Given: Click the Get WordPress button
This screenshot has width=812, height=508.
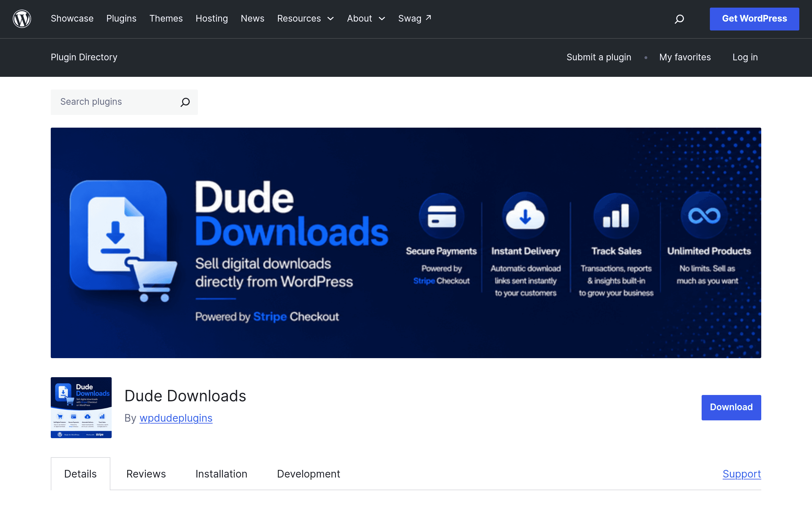Looking at the screenshot, I should click(x=754, y=19).
